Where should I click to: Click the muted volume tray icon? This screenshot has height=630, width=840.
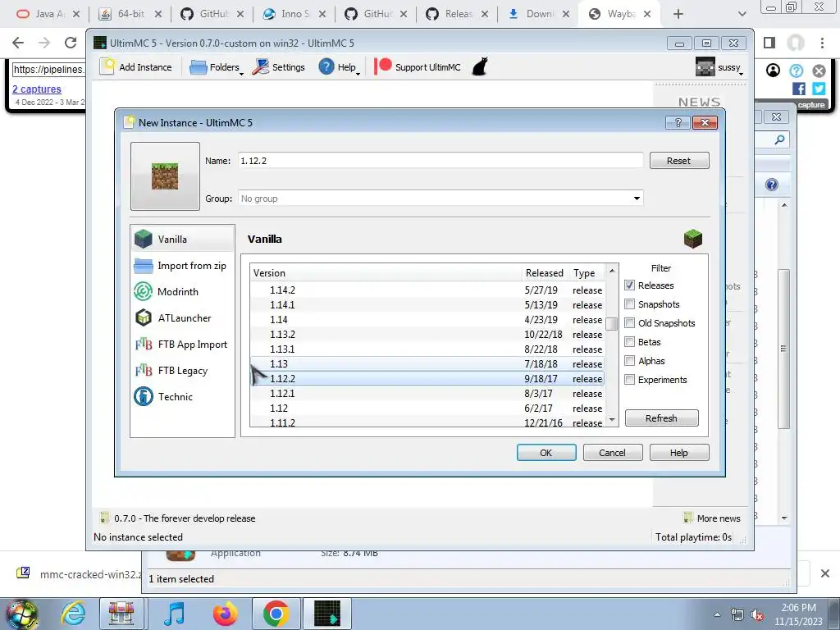pyautogui.click(x=757, y=614)
